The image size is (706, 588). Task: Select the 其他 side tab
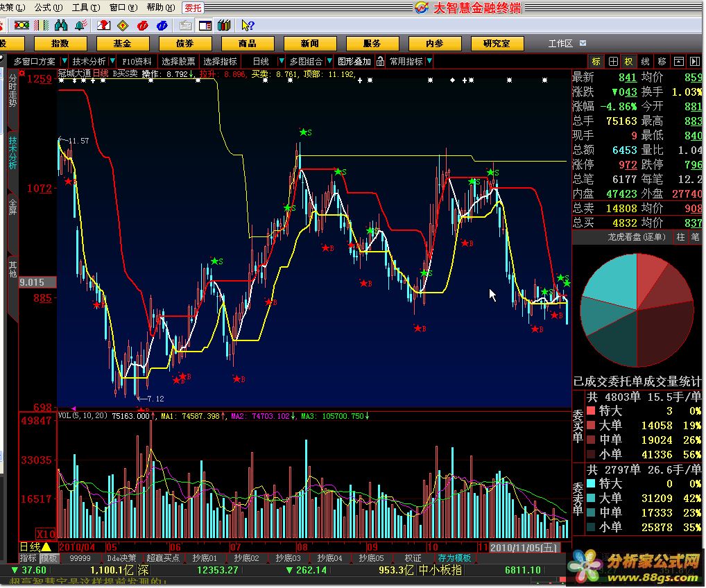coord(12,269)
